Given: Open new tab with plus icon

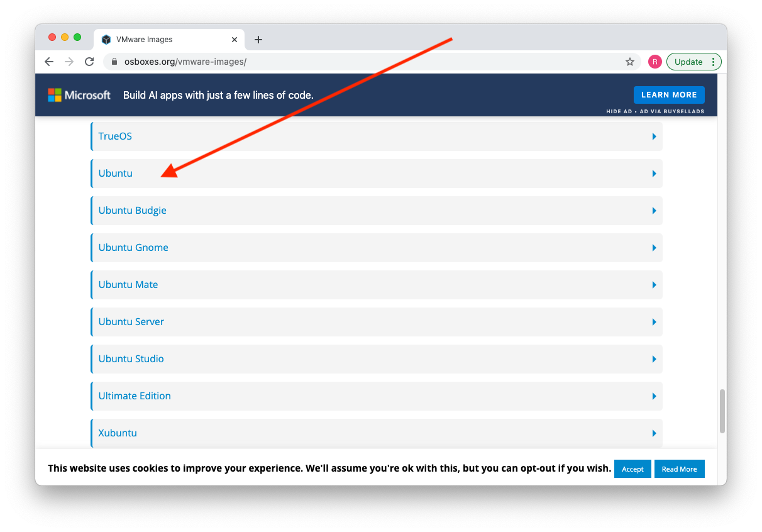Looking at the screenshot, I should [x=258, y=40].
